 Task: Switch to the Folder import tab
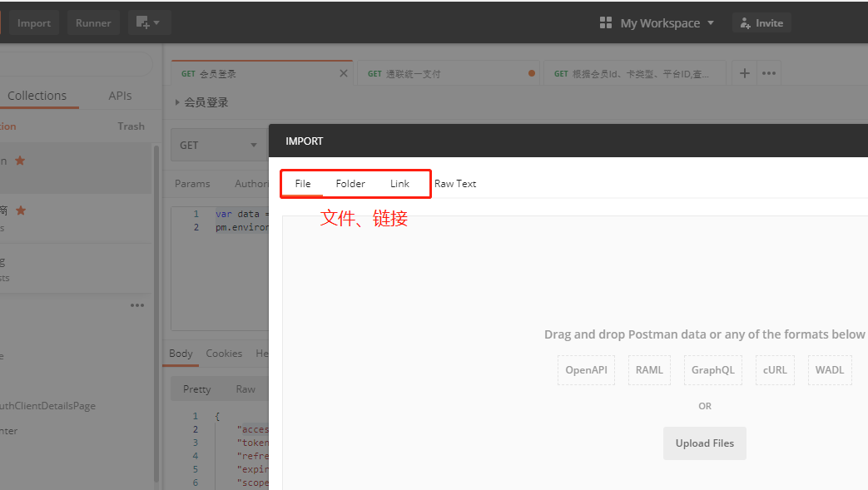click(350, 183)
